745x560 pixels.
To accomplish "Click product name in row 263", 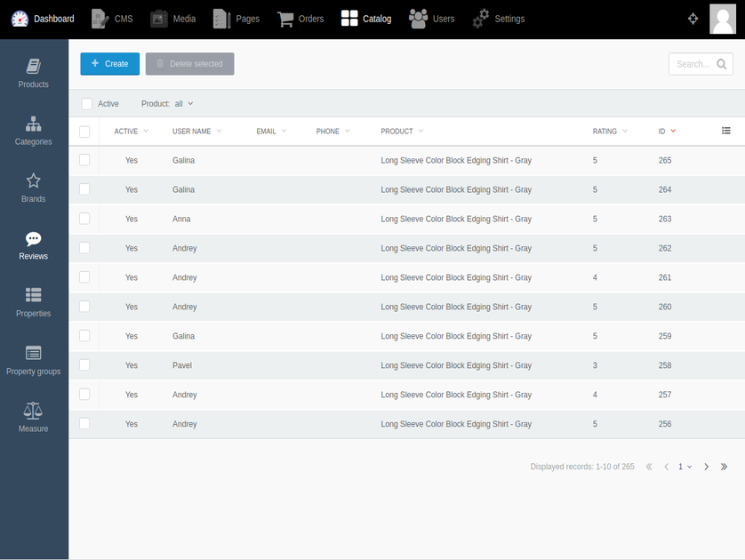I will coord(456,219).
